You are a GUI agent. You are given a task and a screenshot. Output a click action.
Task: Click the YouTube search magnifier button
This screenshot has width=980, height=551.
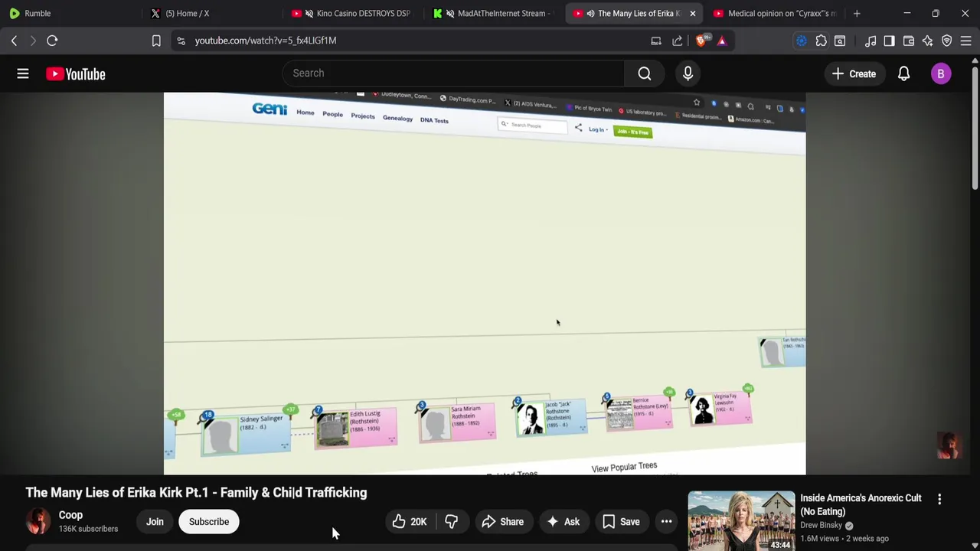(645, 73)
